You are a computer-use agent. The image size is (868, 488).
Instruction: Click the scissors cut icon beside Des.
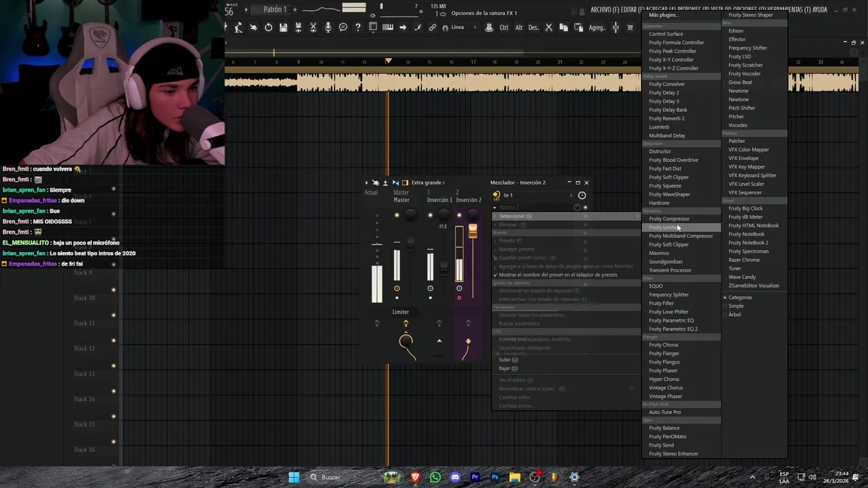(x=549, y=27)
